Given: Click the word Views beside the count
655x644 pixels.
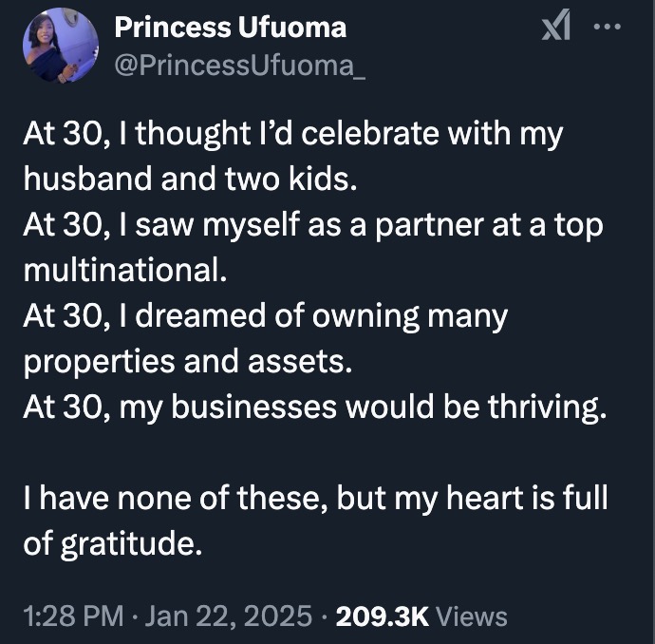Looking at the screenshot, I should [473, 616].
